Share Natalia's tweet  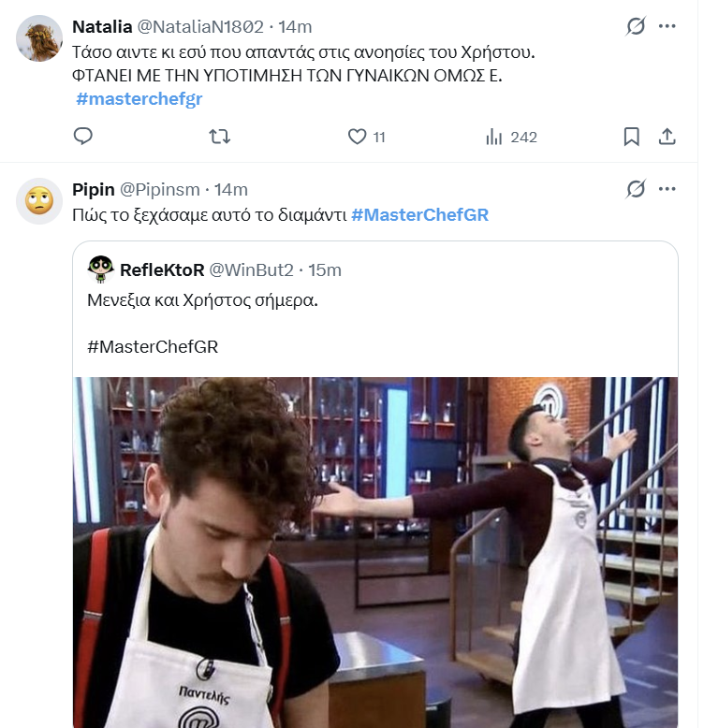[x=667, y=137]
